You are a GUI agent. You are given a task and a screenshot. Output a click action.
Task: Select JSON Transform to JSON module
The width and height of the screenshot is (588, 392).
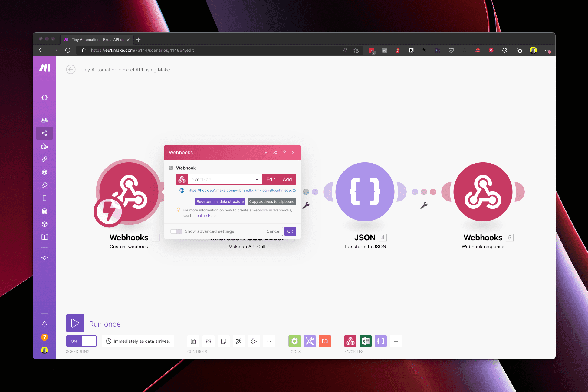click(365, 192)
